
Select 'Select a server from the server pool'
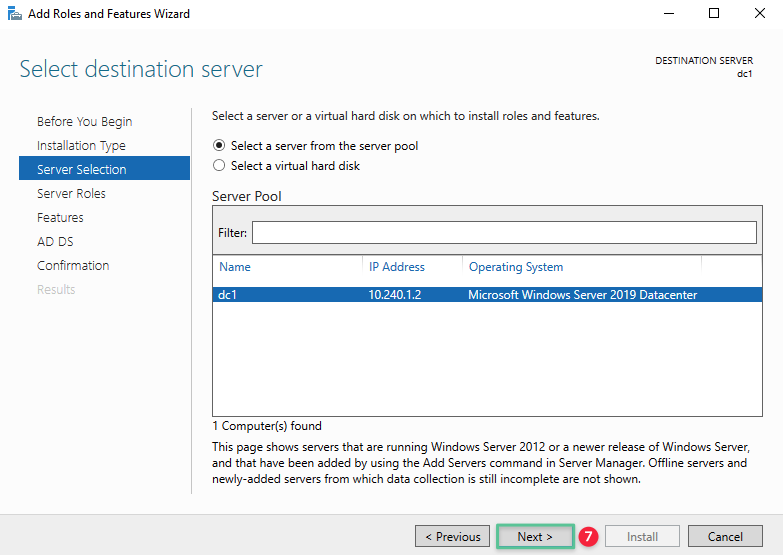pos(220,146)
